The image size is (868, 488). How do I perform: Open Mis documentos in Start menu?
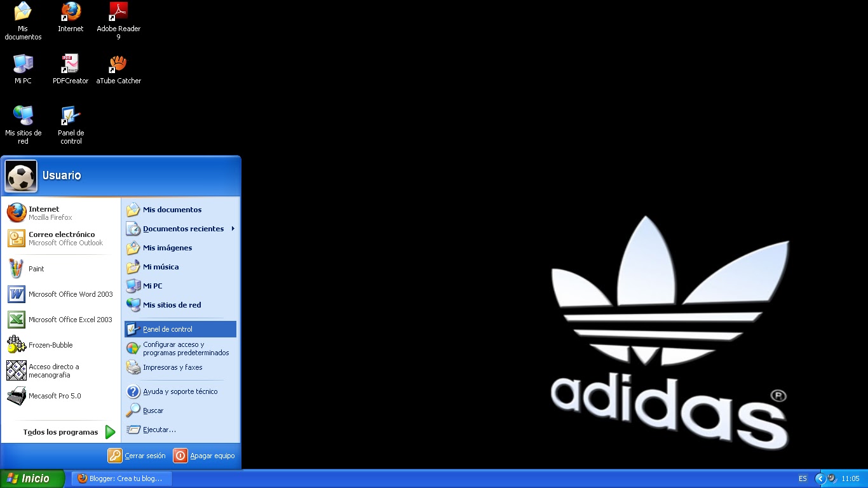[180, 210]
